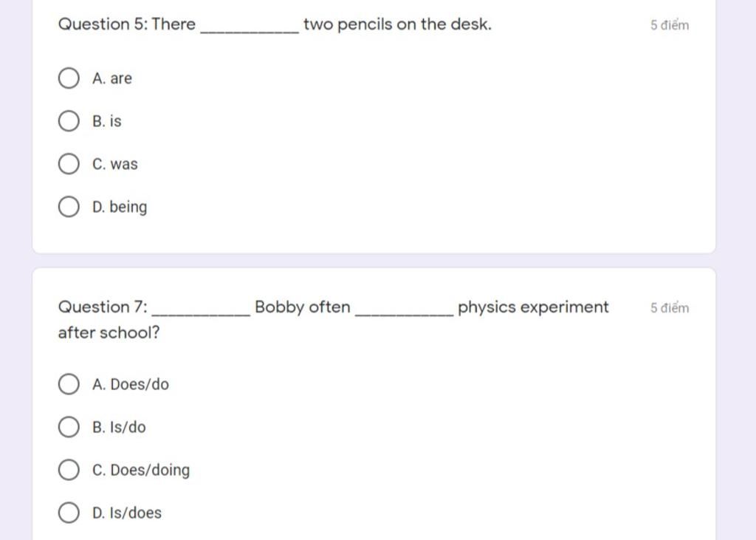Select radio circle beside 'A. Does/do'
This screenshot has width=756, height=540.
click(x=68, y=384)
